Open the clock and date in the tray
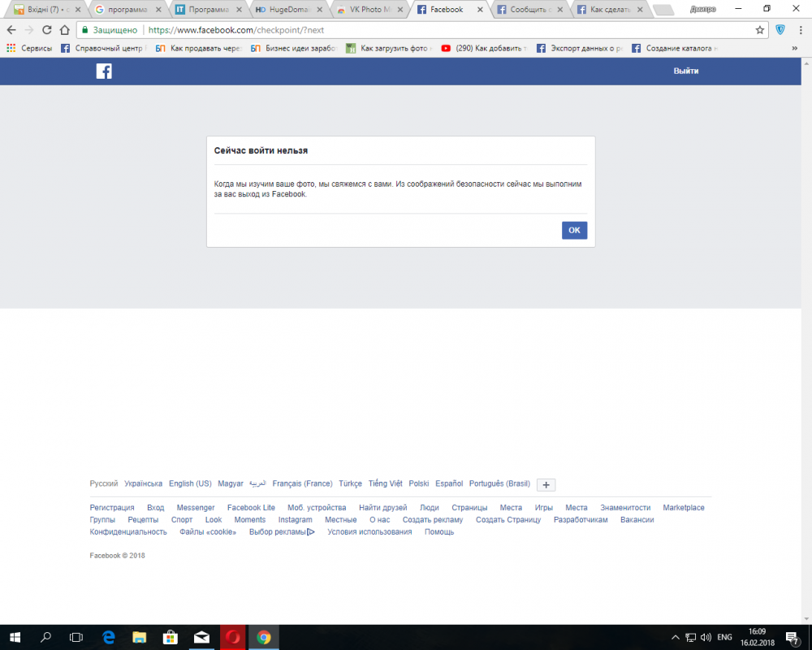Image resolution: width=812 pixels, height=650 pixels. [757, 637]
